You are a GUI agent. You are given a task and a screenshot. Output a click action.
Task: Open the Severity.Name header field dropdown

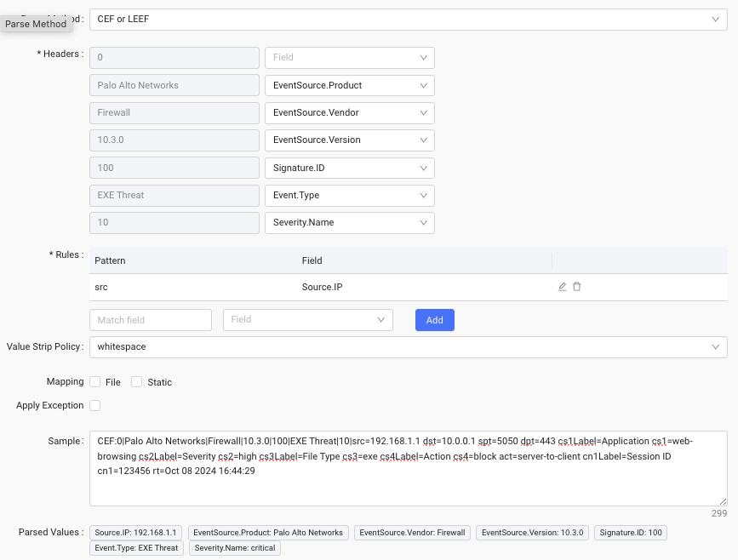349,223
